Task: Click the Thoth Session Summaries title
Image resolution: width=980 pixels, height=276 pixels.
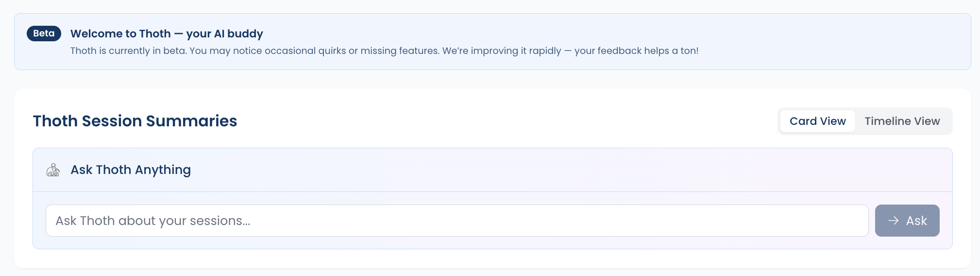Action: [x=135, y=121]
